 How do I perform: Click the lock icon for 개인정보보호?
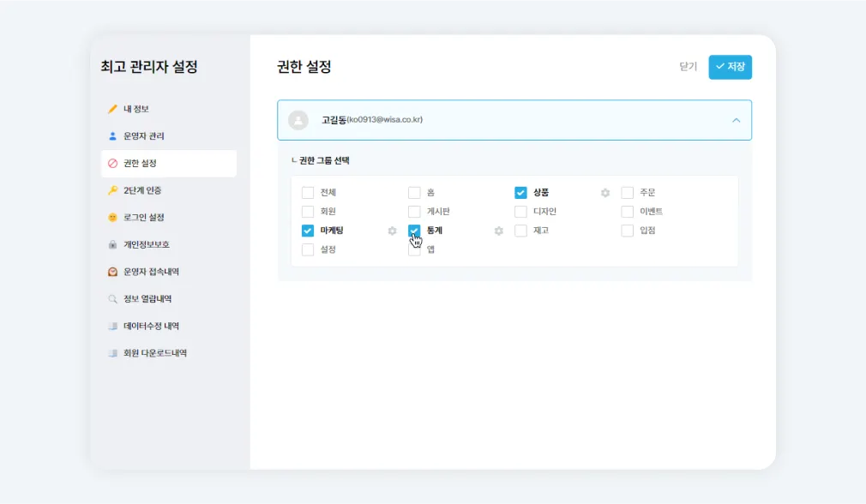112,245
